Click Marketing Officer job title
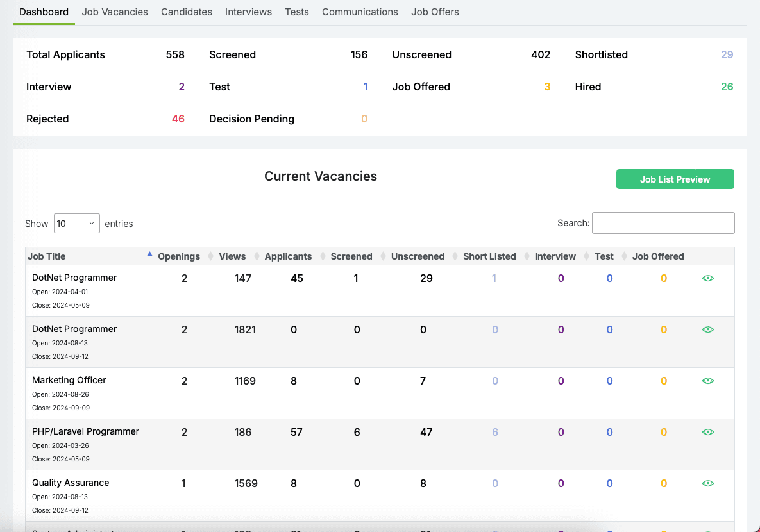Screen dimensions: 760x532 [69, 380]
